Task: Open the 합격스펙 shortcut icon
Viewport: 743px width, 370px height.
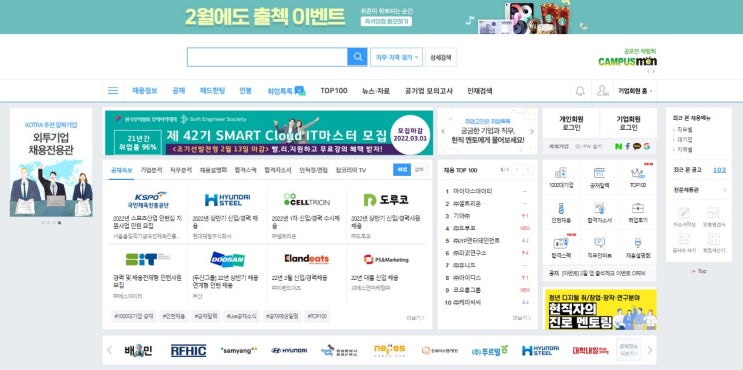Action: 561,243
